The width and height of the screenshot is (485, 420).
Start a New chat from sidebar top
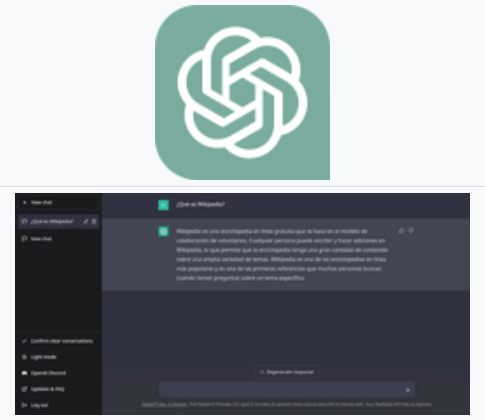tap(58, 202)
